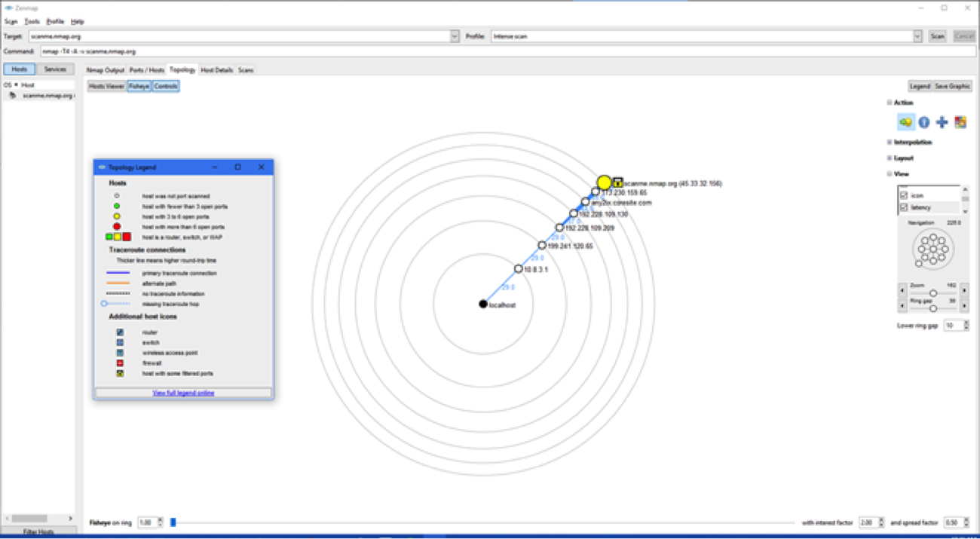
Task: Click Ring gap increase arrow on the right
Action: pos(963,305)
